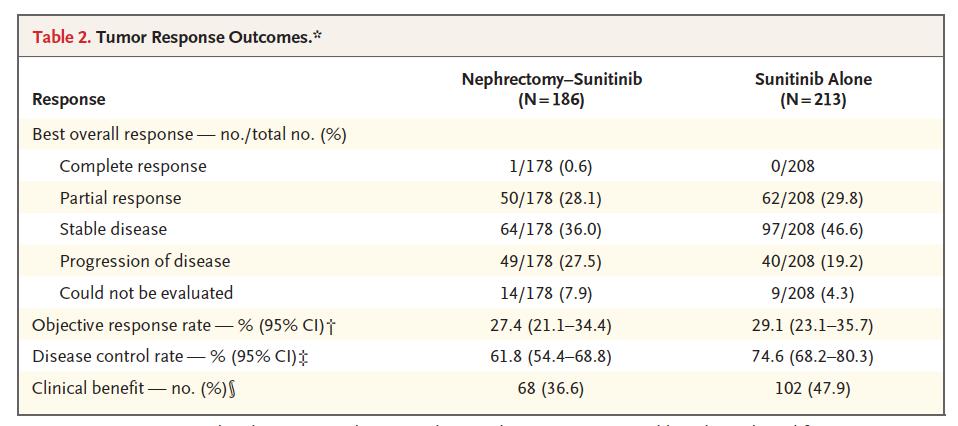Click the "Best overall response" row label
This screenshot has width=958, height=426.
click(x=189, y=134)
